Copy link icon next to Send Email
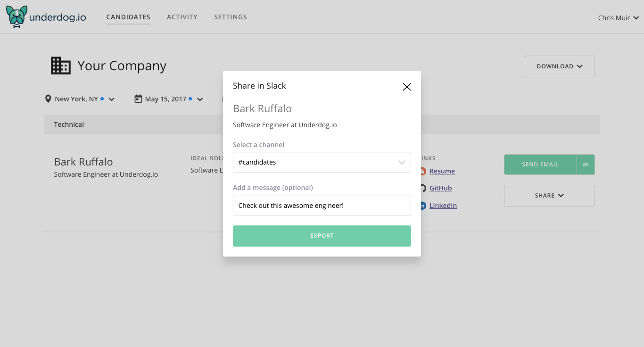This screenshot has height=347, width=644. pos(586,165)
